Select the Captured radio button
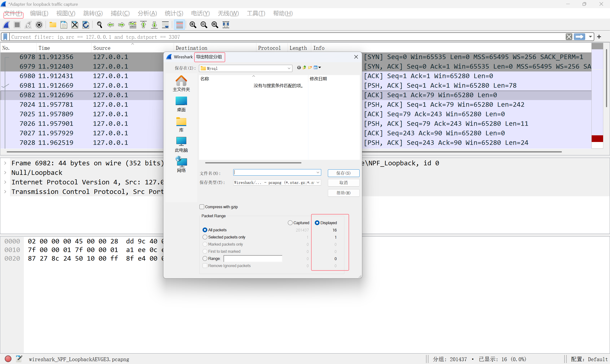Screen dimensions: 610x364 click(x=290, y=223)
